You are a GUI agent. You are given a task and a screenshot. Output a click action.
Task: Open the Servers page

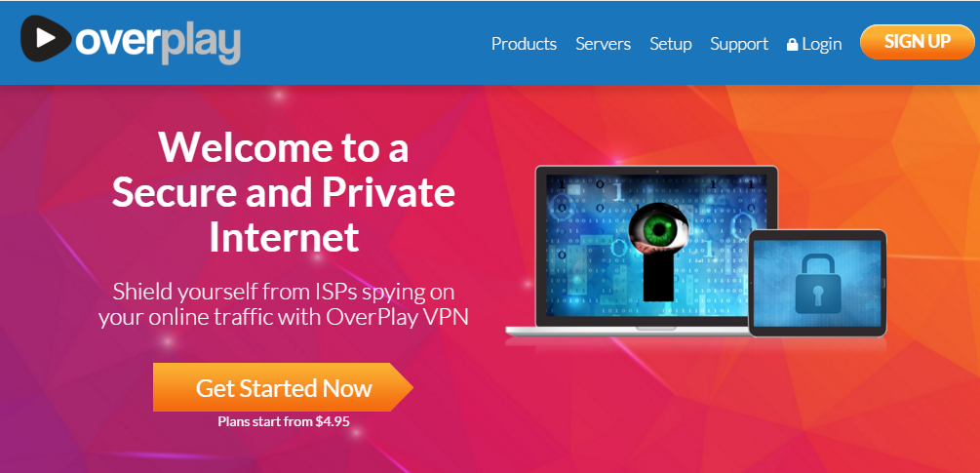point(604,44)
